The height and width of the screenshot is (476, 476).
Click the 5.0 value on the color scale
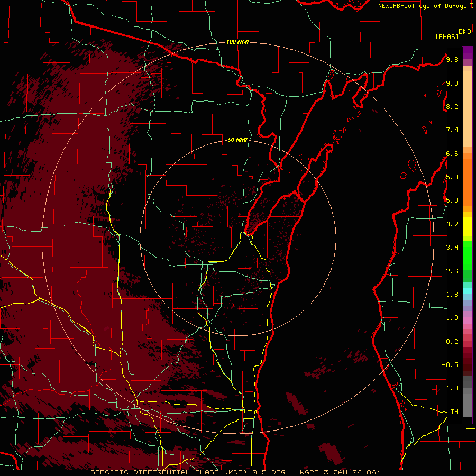452,200
